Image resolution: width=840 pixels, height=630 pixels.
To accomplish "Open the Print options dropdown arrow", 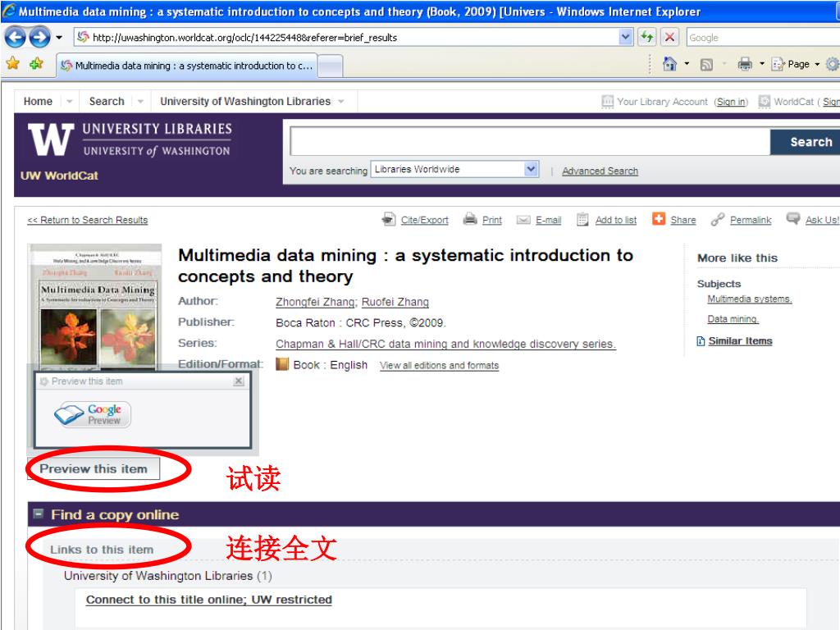I will coord(762,64).
